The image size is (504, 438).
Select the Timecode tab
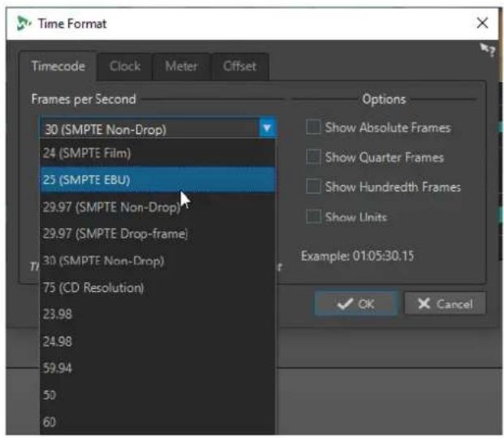coord(58,67)
